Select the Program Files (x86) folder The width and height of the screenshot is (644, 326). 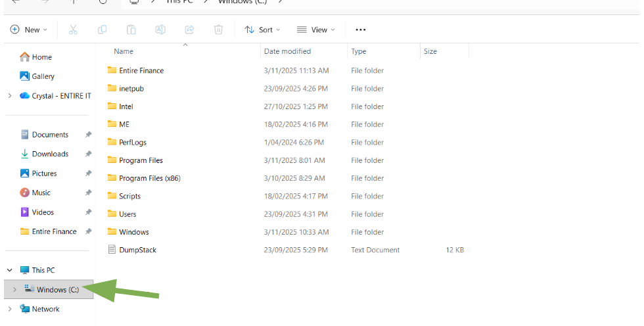pos(149,178)
